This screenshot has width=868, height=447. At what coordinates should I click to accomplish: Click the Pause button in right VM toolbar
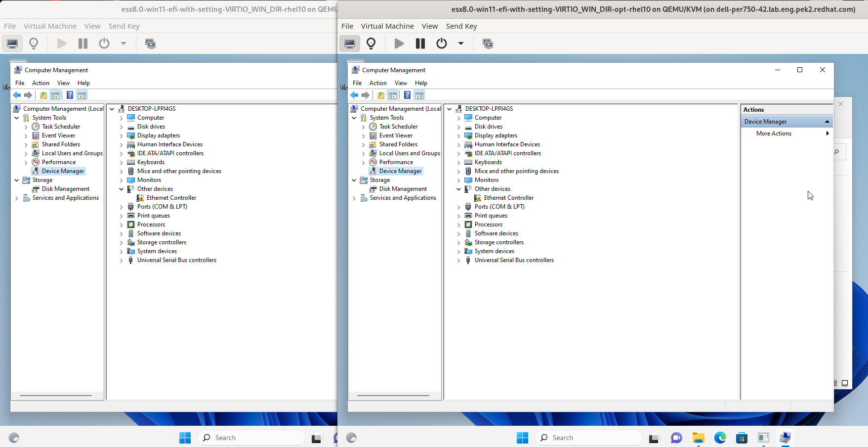click(420, 44)
